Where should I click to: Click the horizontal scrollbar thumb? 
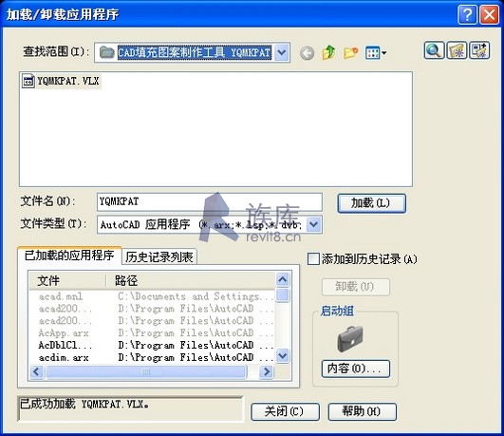click(146, 372)
